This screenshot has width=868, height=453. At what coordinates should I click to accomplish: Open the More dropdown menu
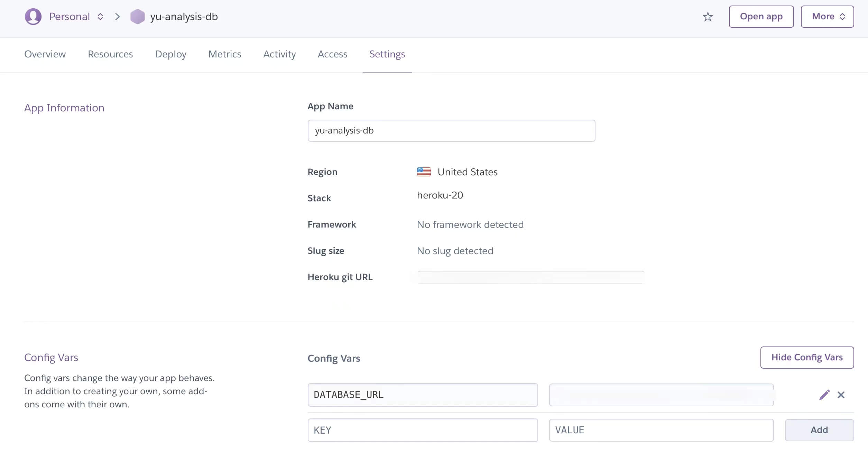tap(827, 17)
